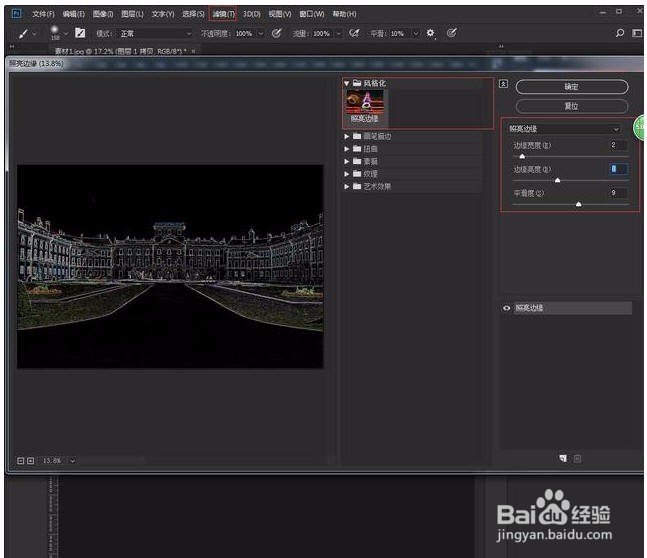Collapse the filter thumbnail panel arrow
This screenshot has width=647, height=558.
click(503, 84)
